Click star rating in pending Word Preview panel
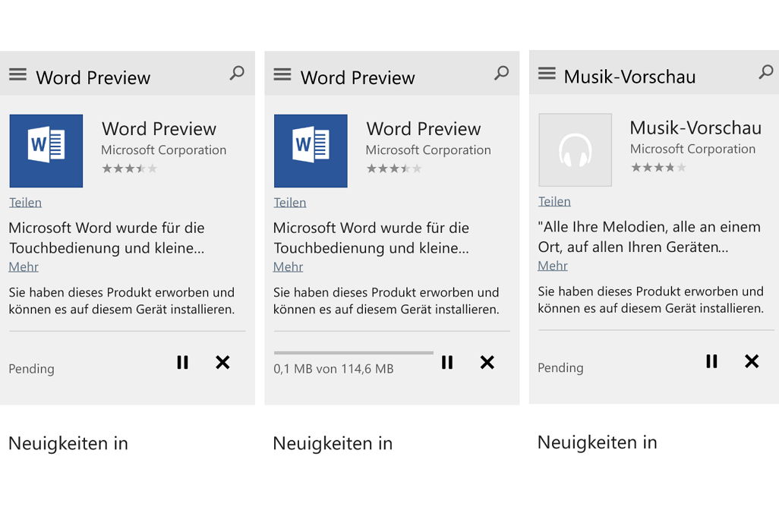The width and height of the screenshot is (779, 532). pos(130,168)
